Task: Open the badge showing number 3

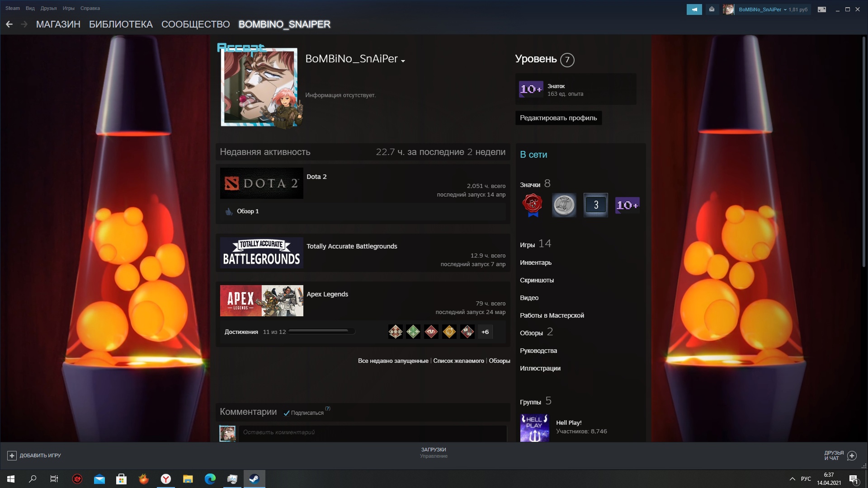Action: coord(596,205)
